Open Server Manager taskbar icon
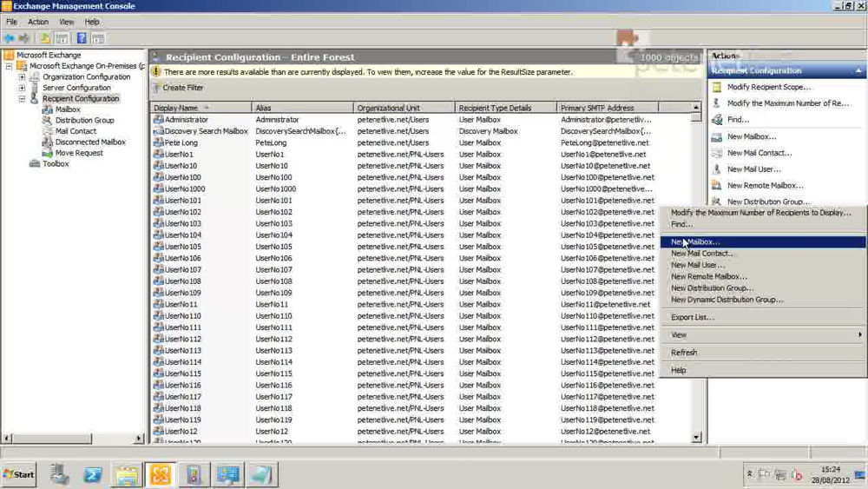Image resolution: width=868 pixels, height=489 pixels. pos(59,474)
